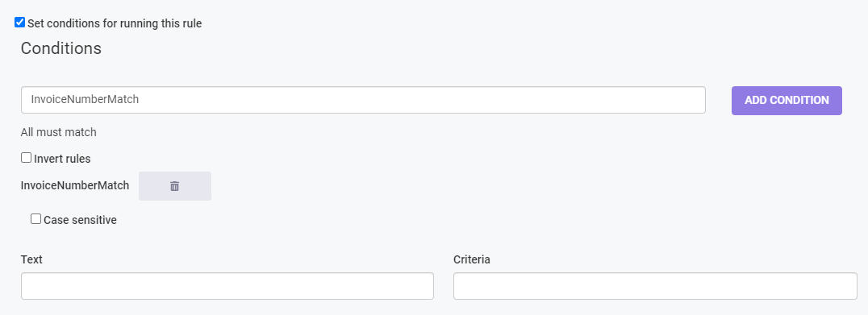Click the 'Case sensitive' label text
Screen dimensions: 868x315
point(81,220)
